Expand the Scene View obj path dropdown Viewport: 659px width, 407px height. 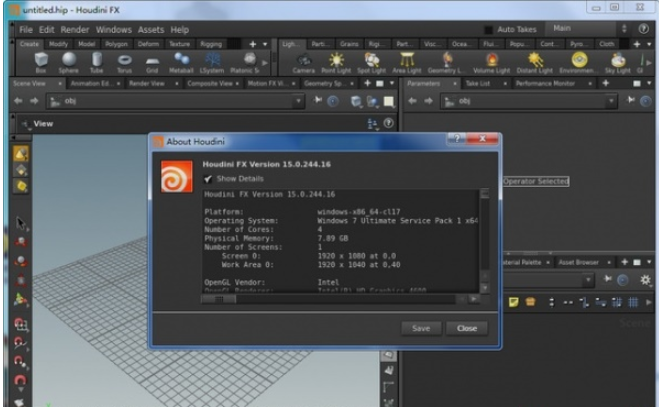pyautogui.click(x=298, y=101)
